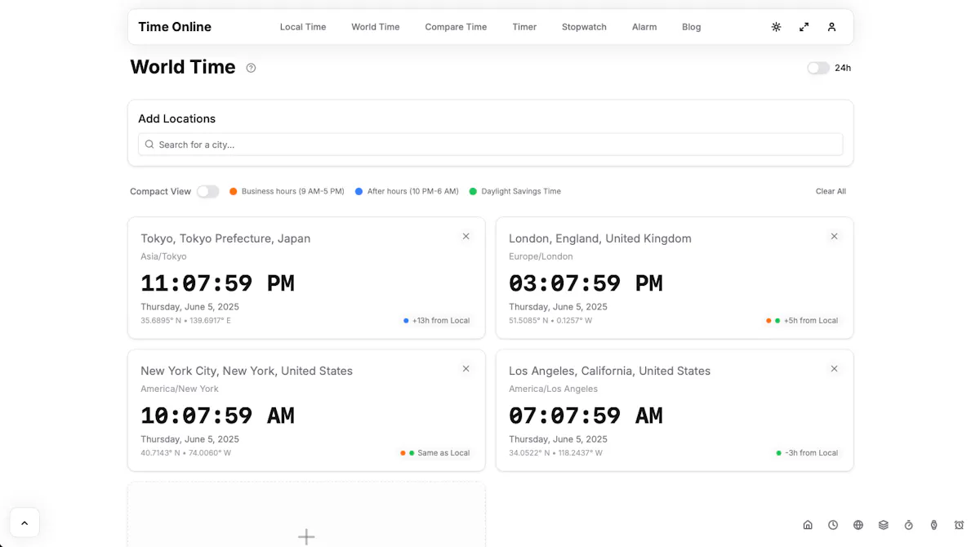The image size is (980, 547).
Task: Open the Blog link in navigation
Action: click(x=692, y=27)
